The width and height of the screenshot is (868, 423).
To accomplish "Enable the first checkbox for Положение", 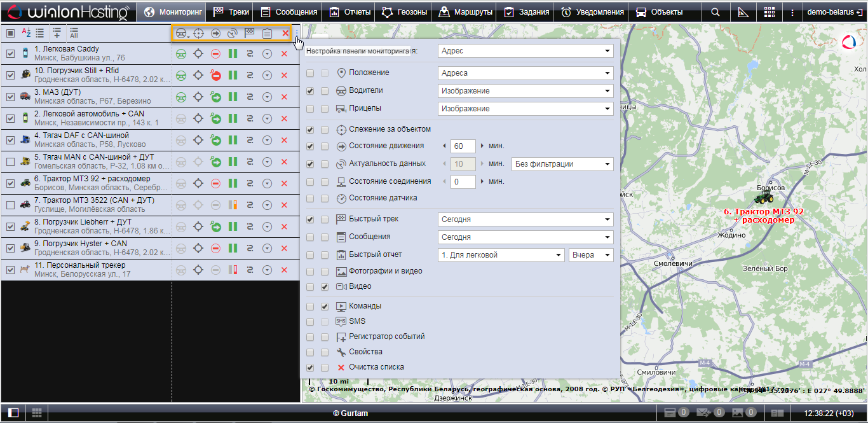I will coord(310,73).
